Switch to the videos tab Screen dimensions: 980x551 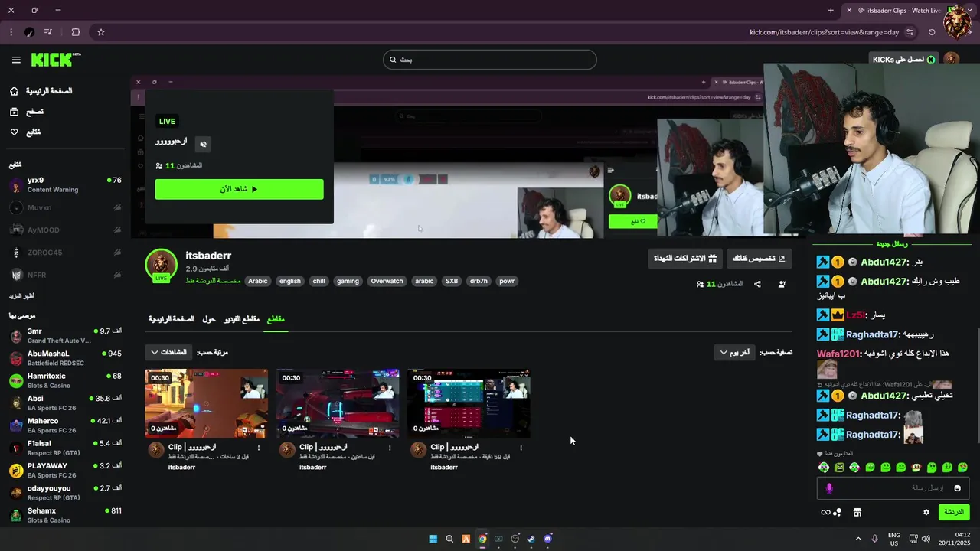(x=242, y=319)
